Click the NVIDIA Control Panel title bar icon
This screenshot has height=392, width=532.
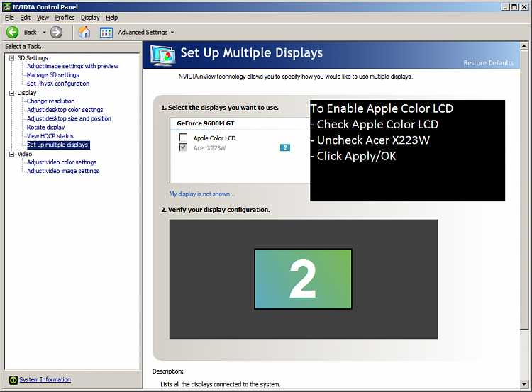(x=7, y=7)
